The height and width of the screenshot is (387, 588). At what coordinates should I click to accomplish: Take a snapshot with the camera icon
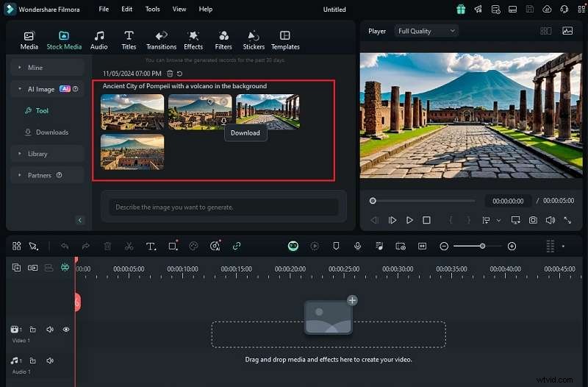pos(533,220)
